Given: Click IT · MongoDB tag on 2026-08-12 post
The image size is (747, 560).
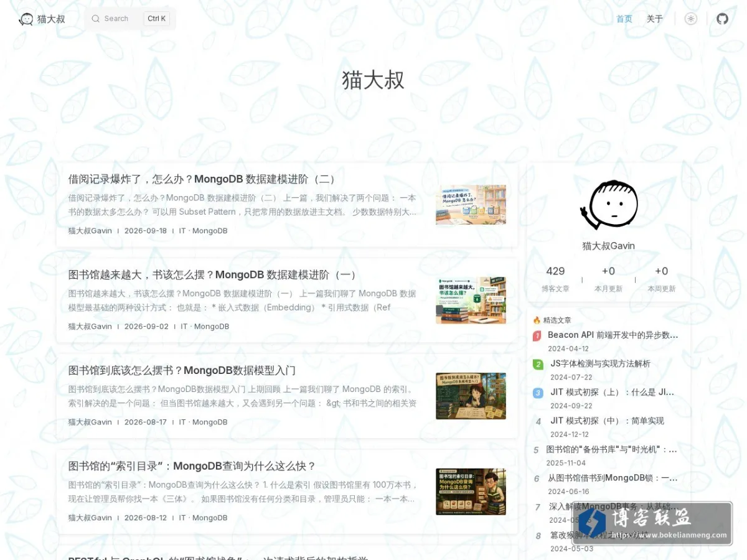Looking at the screenshot, I should pyautogui.click(x=204, y=518).
